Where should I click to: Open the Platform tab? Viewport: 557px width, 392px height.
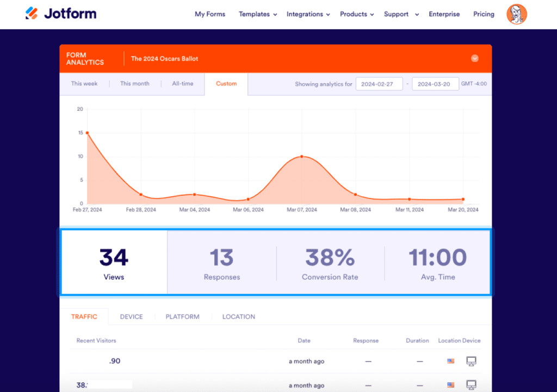[x=182, y=316]
